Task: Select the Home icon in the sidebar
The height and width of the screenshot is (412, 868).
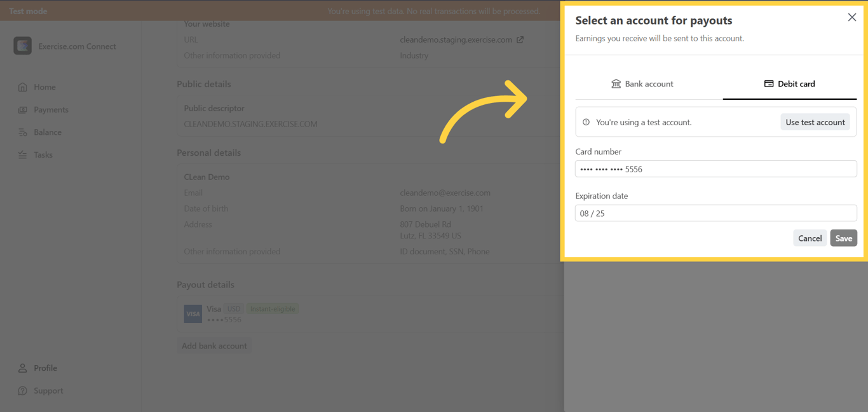Action: 24,86
